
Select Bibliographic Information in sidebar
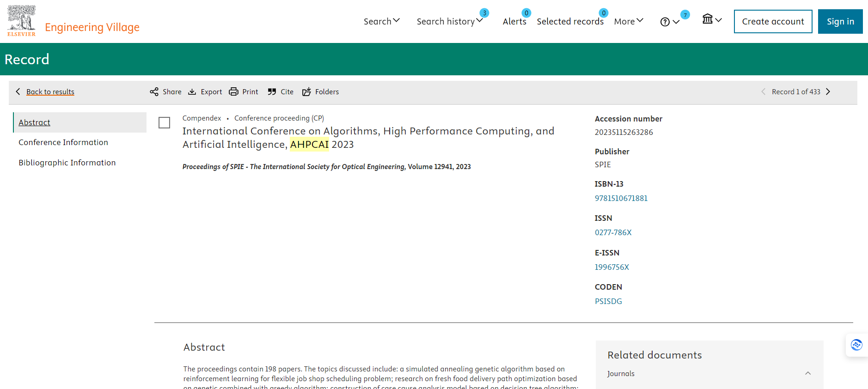[67, 163]
